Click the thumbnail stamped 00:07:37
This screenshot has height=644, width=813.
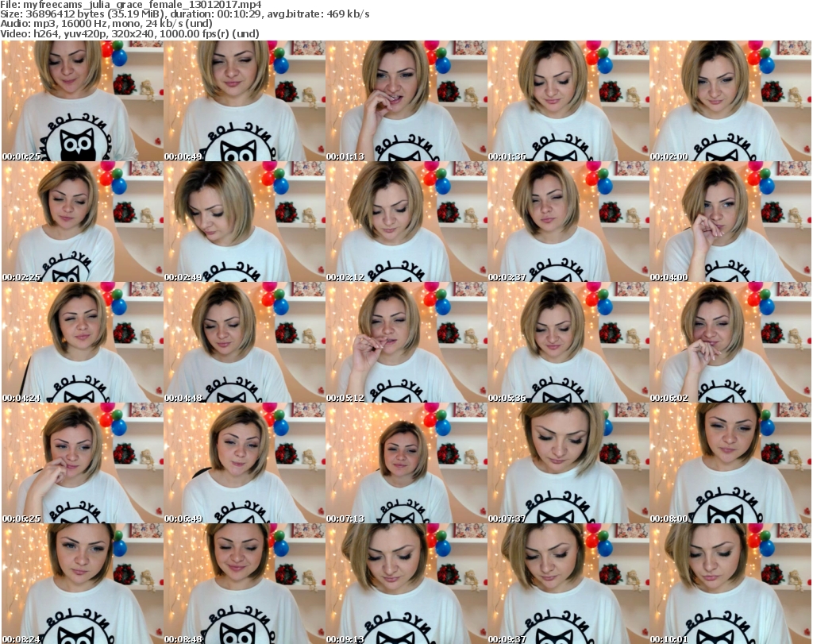[568, 463]
